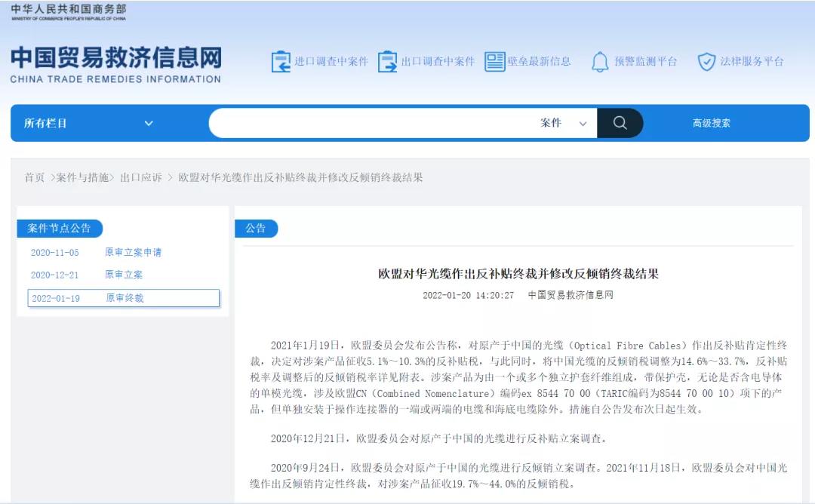Screen dimensions: 815x504
Task: Expand the 所有栏目 dropdown
Action: click(x=88, y=123)
